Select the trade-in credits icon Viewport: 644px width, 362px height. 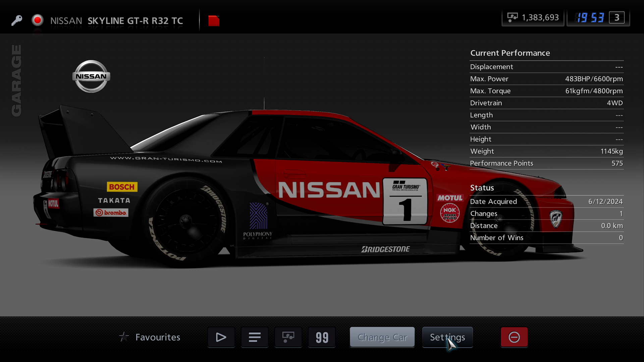pos(288,337)
